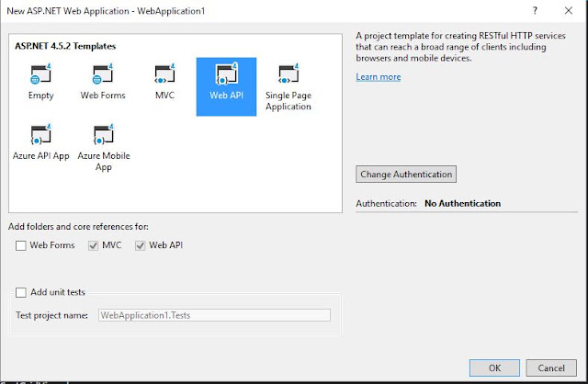Click Add folders and core references label
588x384 pixels.
coord(78,227)
